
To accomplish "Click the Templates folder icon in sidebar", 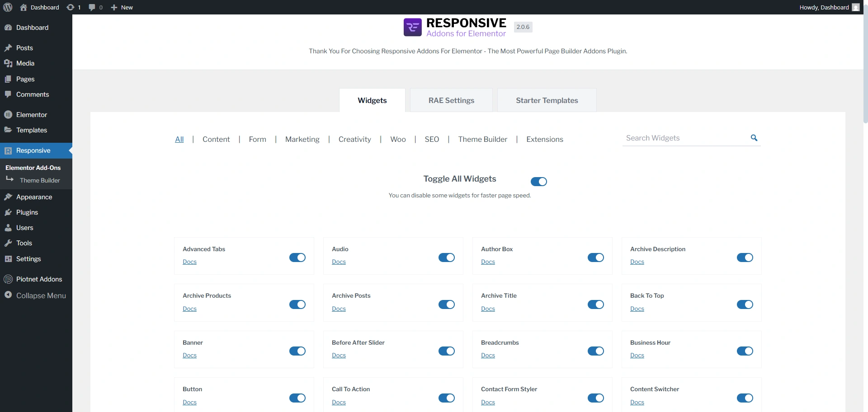I will pyautogui.click(x=8, y=130).
